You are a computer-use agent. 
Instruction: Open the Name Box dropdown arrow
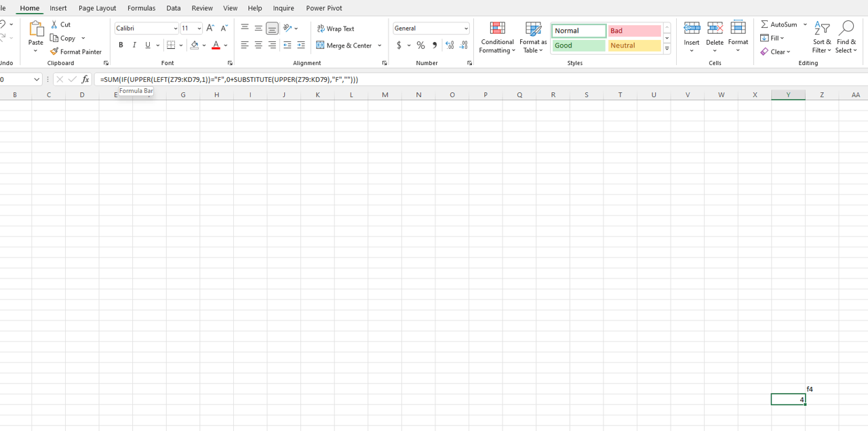tap(37, 79)
